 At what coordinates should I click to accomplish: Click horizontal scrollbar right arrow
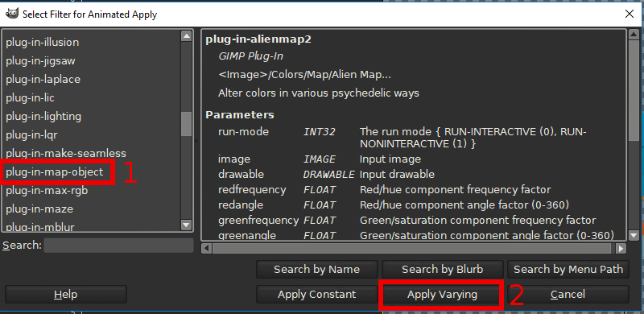point(621,248)
